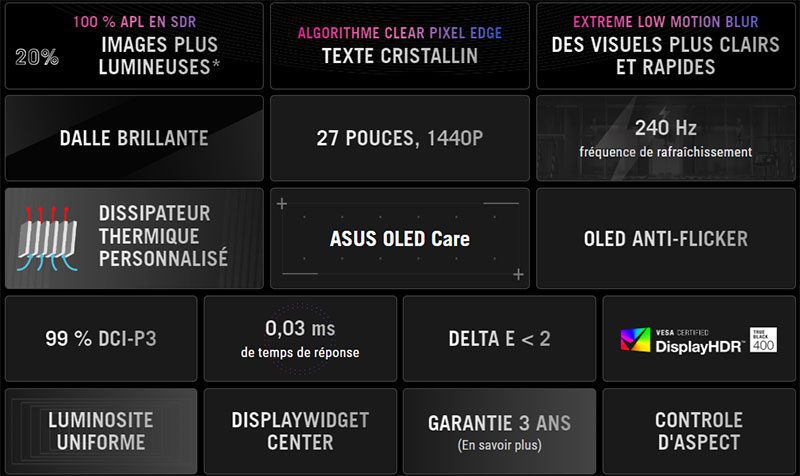The image size is (800, 476).
Task: Select the 99 % DCI-P3 tile
Action: coord(100,338)
